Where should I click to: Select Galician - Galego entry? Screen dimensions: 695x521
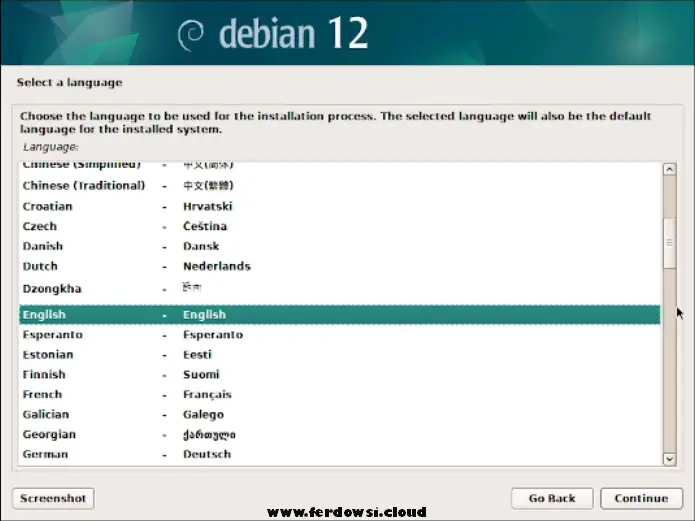coord(46,415)
